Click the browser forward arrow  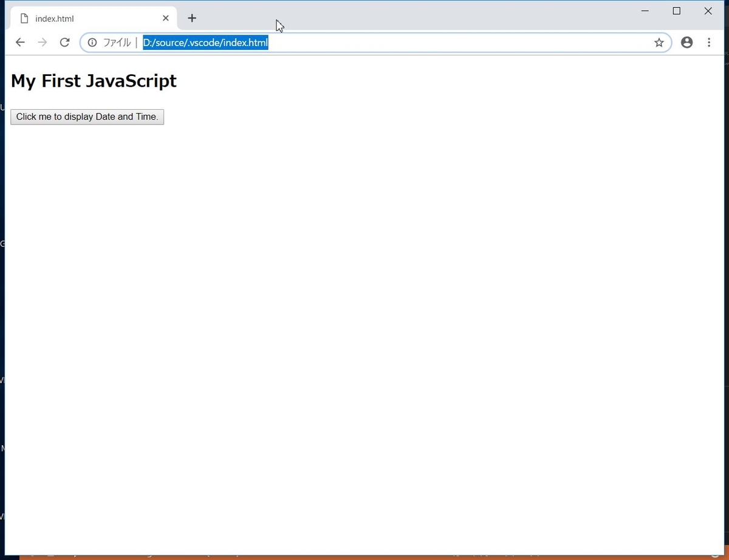(x=42, y=43)
